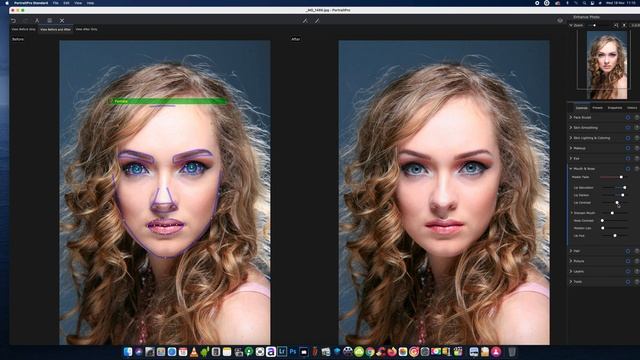Toggle Face Sculpt effect on or off
Image resolution: width=640 pixels, height=360 pixels.
click(x=637, y=117)
